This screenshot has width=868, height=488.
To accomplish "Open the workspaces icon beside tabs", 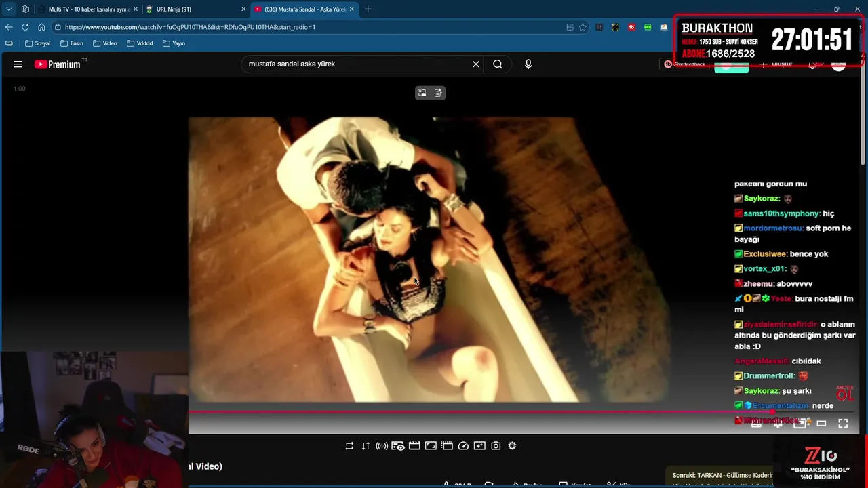I will (25, 9).
